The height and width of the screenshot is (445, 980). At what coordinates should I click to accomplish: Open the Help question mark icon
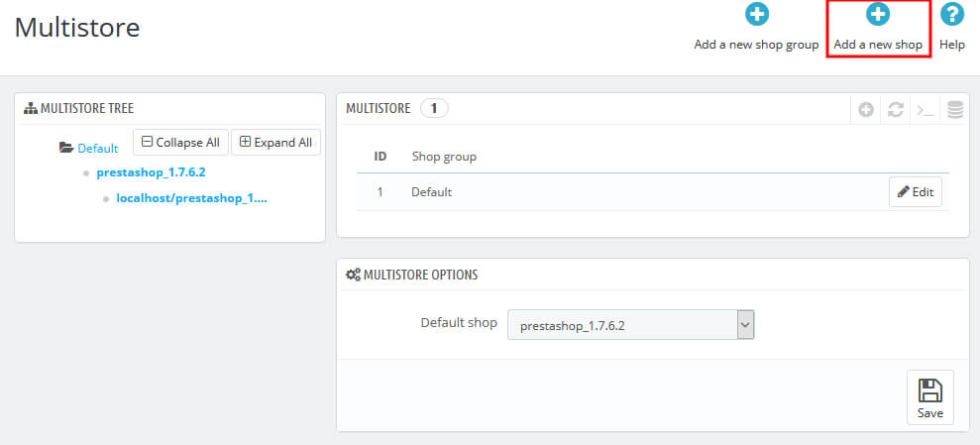(951, 15)
